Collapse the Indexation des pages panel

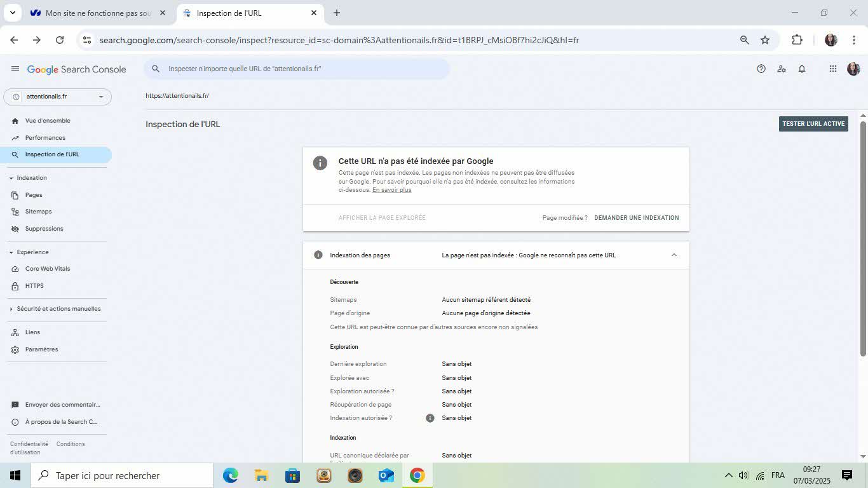tap(674, 255)
